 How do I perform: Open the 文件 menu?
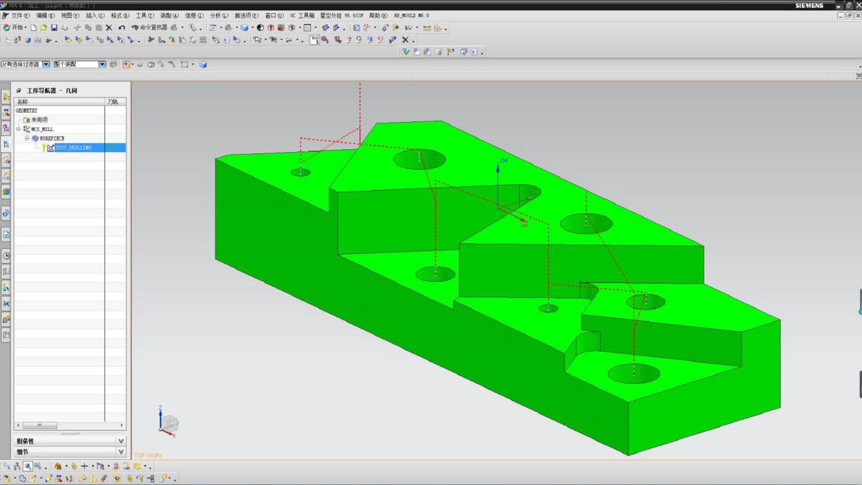tap(20, 15)
